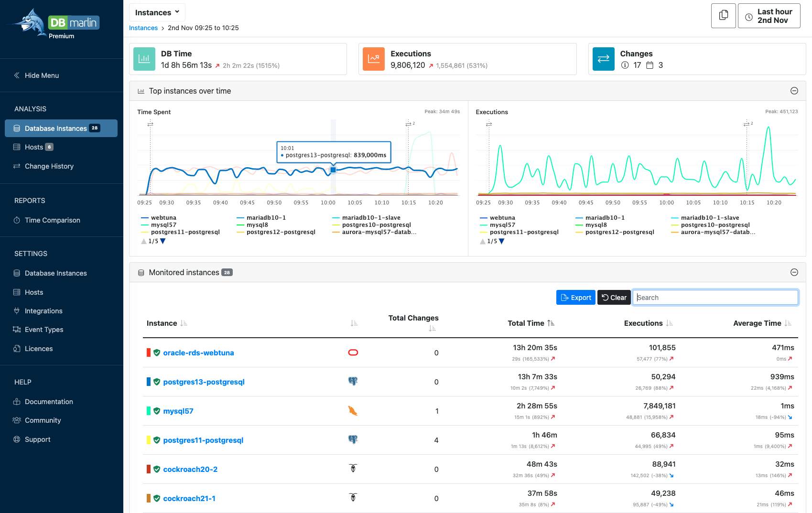
Task: Open the cockroach21-1 instance
Action: (x=189, y=499)
